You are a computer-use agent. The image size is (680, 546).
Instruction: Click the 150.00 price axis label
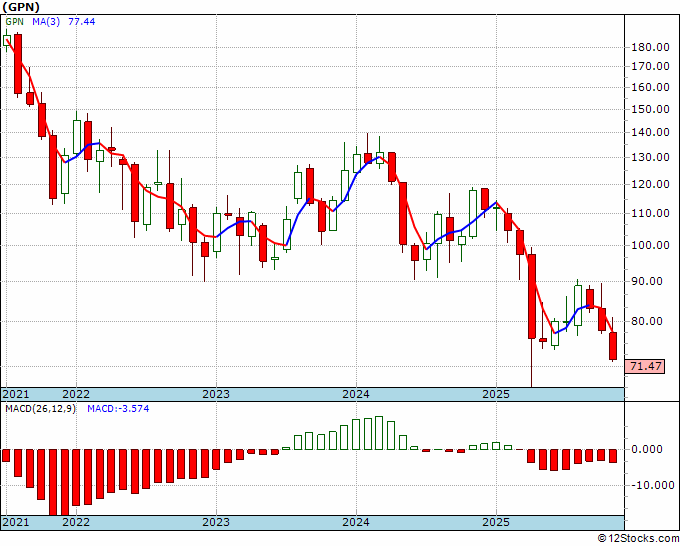[x=650, y=109]
